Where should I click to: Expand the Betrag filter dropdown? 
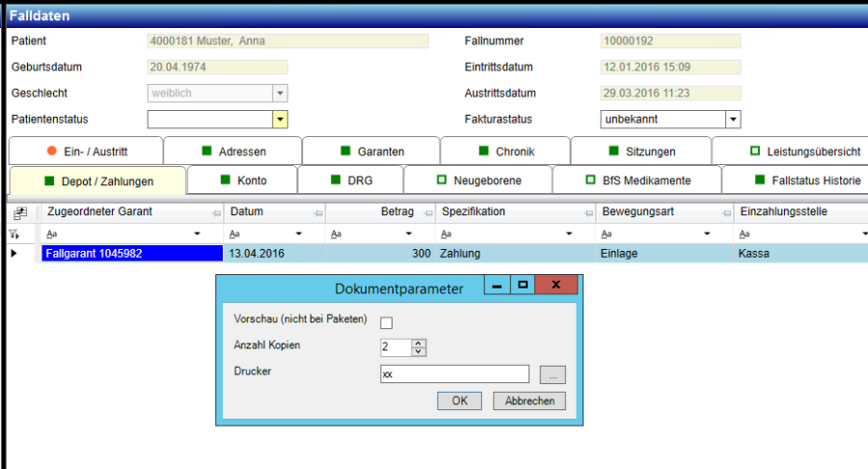(409, 234)
